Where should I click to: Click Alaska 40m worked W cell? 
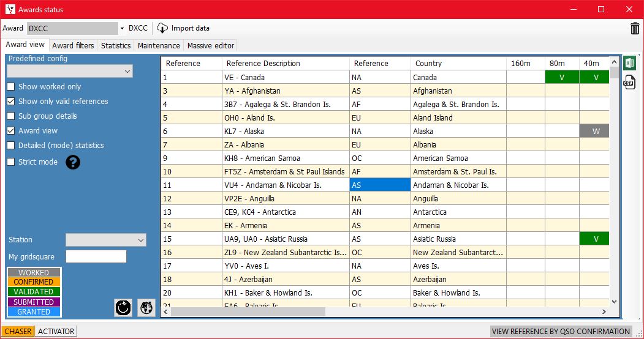594,131
